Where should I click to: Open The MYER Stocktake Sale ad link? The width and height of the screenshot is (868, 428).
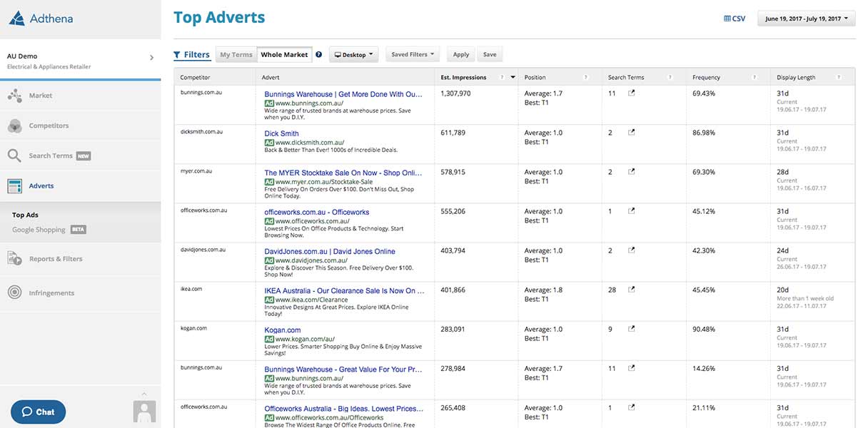(x=343, y=173)
